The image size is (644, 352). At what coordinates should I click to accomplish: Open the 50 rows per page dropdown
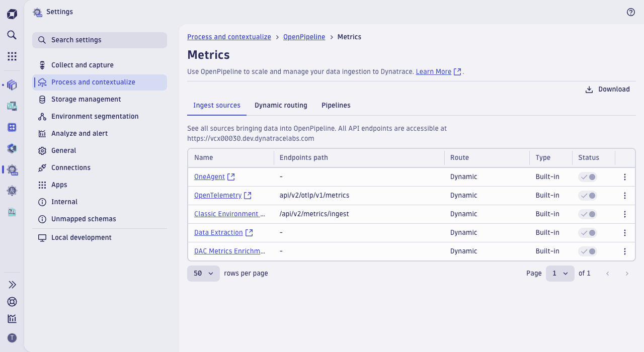click(x=203, y=274)
